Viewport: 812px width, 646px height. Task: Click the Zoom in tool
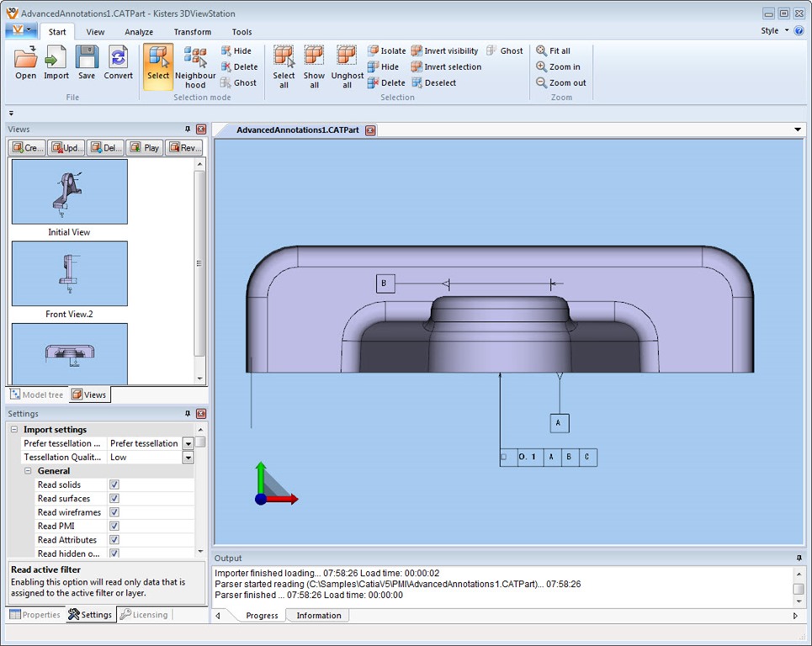[x=558, y=66]
